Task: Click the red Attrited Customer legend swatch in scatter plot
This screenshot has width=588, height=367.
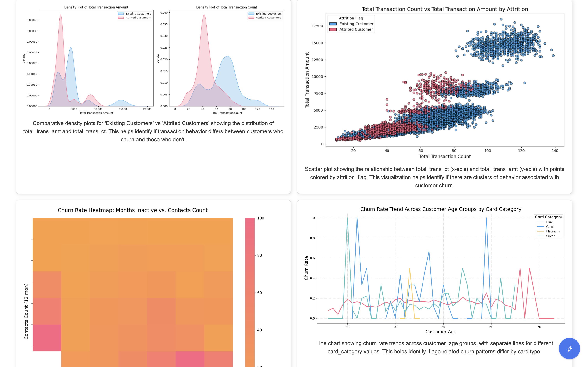Action: tap(333, 29)
